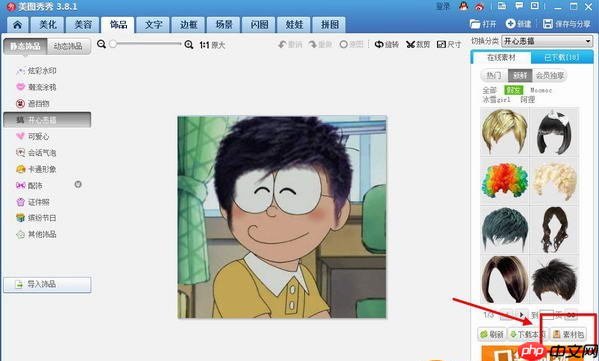Click the 冰雪girl subcategory link
599x361 pixels.
[x=496, y=100]
